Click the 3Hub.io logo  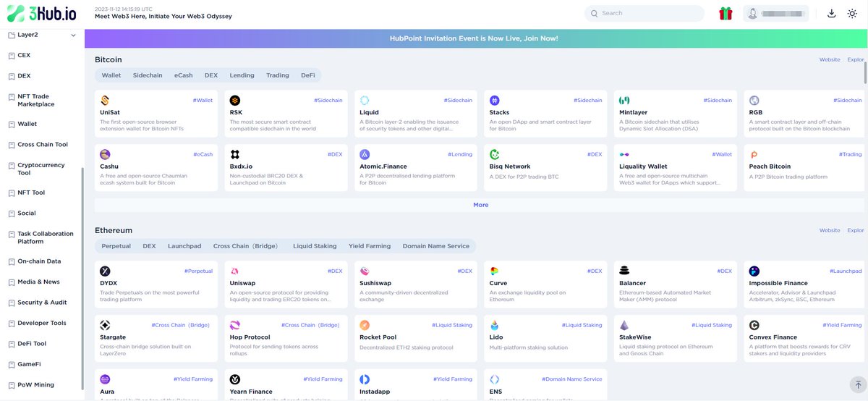point(41,13)
